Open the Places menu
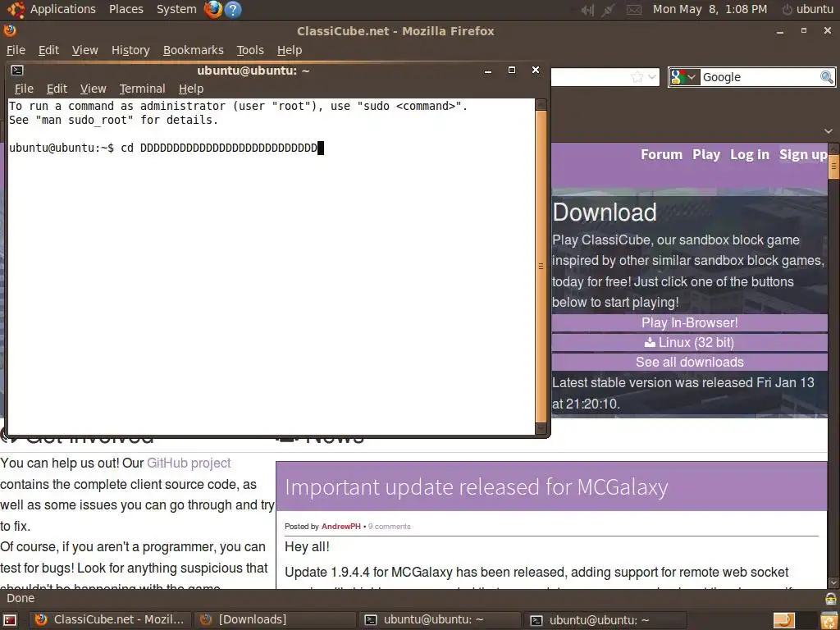The height and width of the screenshot is (630, 840). pos(126,9)
